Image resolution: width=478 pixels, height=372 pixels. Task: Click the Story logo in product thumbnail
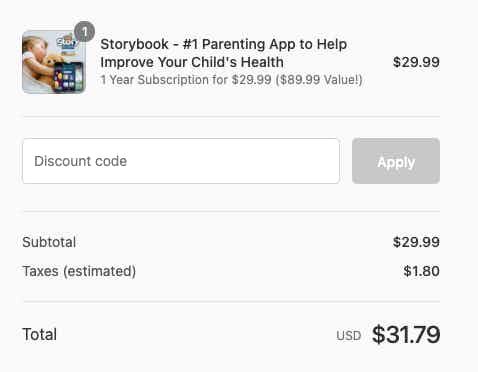[68, 43]
